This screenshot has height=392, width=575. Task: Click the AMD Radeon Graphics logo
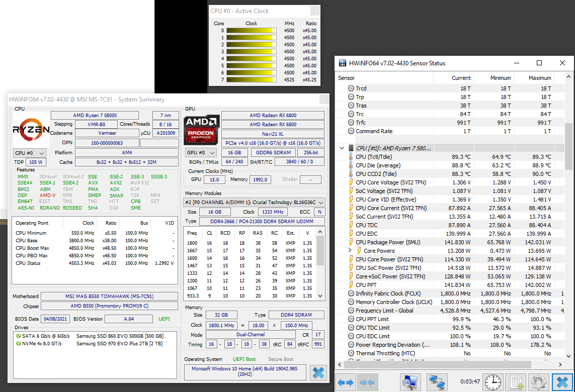(x=201, y=129)
